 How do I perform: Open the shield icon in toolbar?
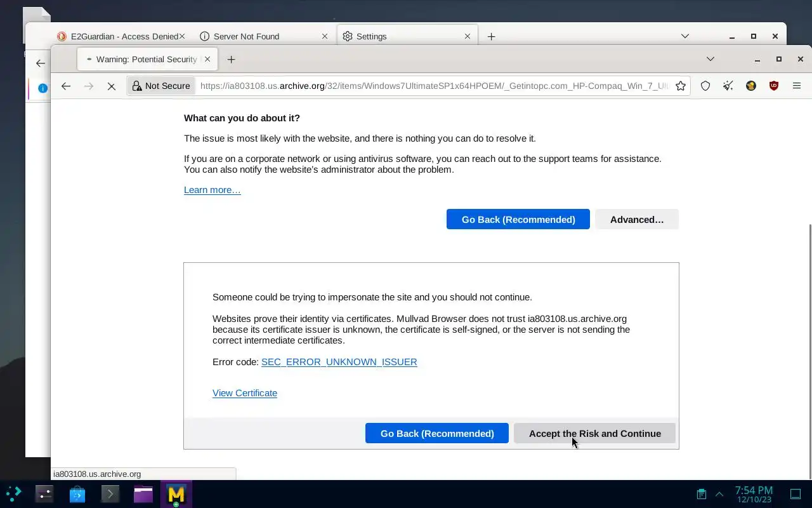click(x=705, y=86)
